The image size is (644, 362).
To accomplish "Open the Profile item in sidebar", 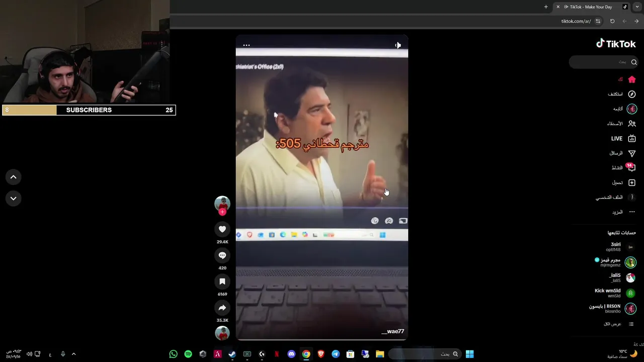I will (616, 197).
